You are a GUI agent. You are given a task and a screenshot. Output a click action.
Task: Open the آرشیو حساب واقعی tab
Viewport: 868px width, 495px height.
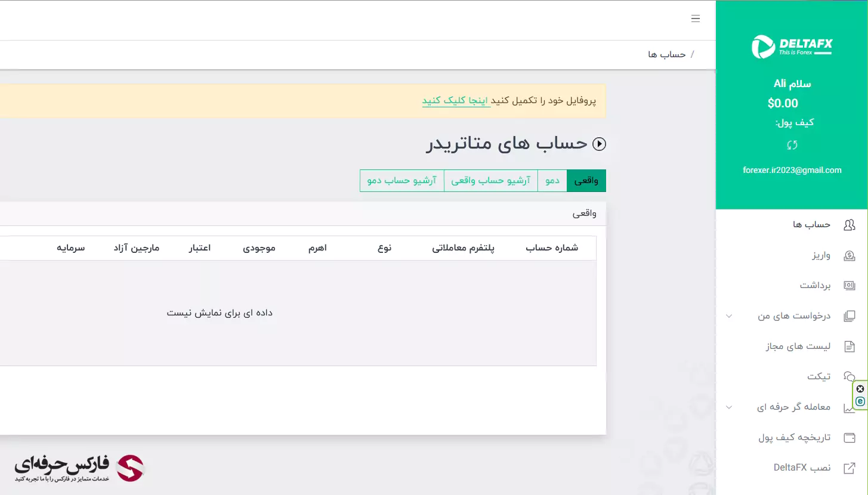491,181
